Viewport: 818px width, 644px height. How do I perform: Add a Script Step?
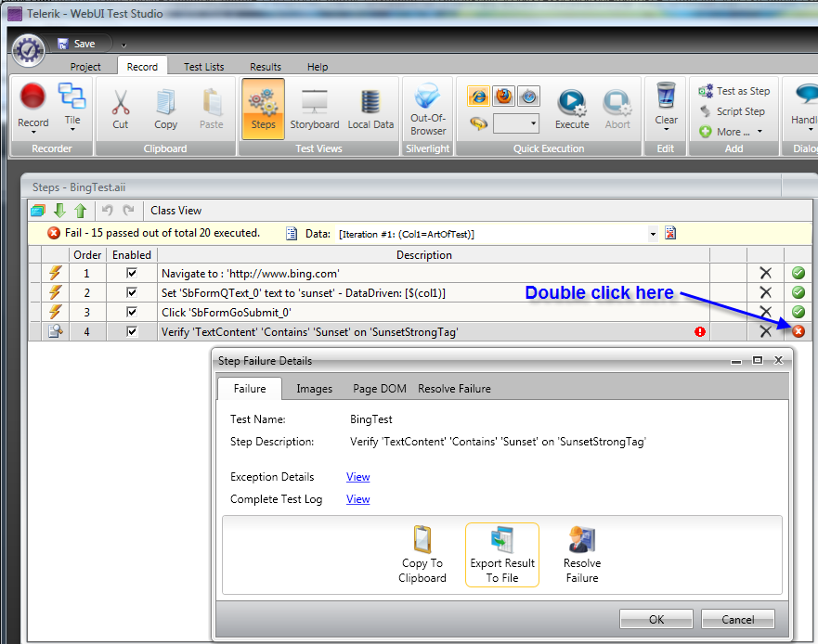click(x=732, y=111)
